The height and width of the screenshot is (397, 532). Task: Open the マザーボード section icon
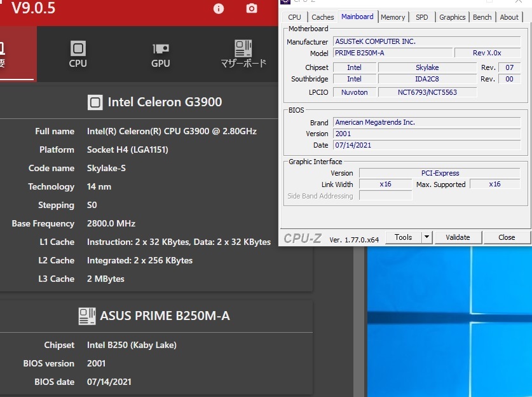[x=243, y=48]
